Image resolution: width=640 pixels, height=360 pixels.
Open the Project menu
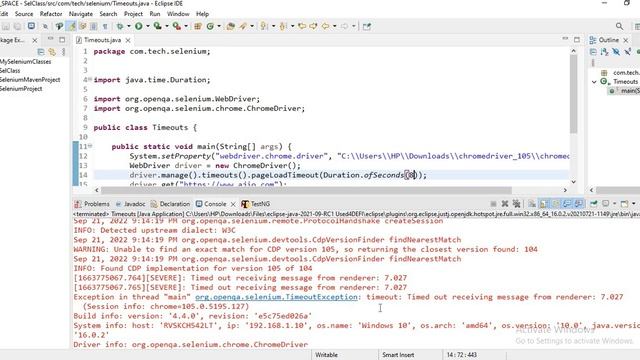pos(133,14)
